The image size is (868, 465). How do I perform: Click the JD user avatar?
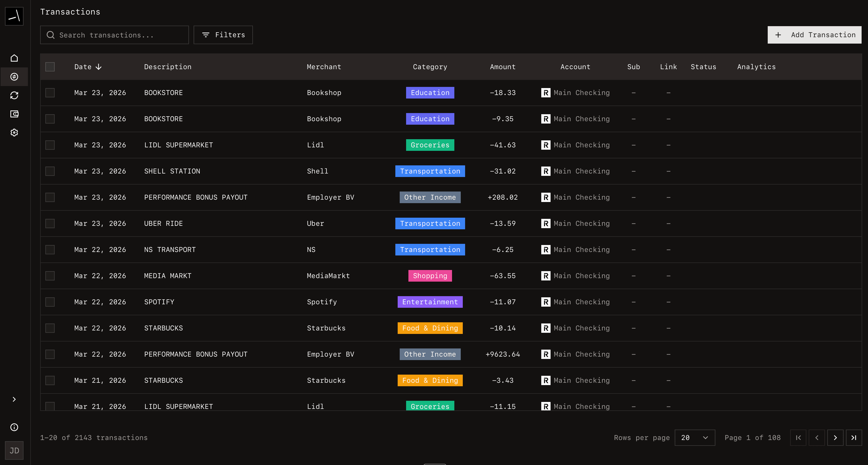(x=14, y=450)
